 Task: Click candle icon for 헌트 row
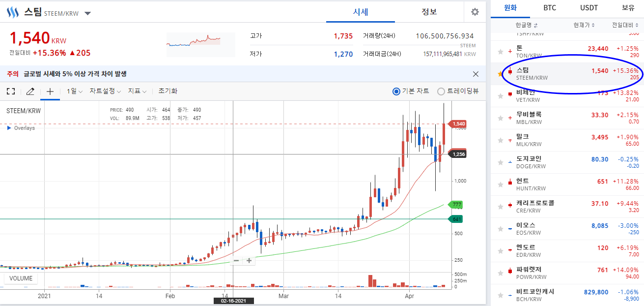click(510, 183)
